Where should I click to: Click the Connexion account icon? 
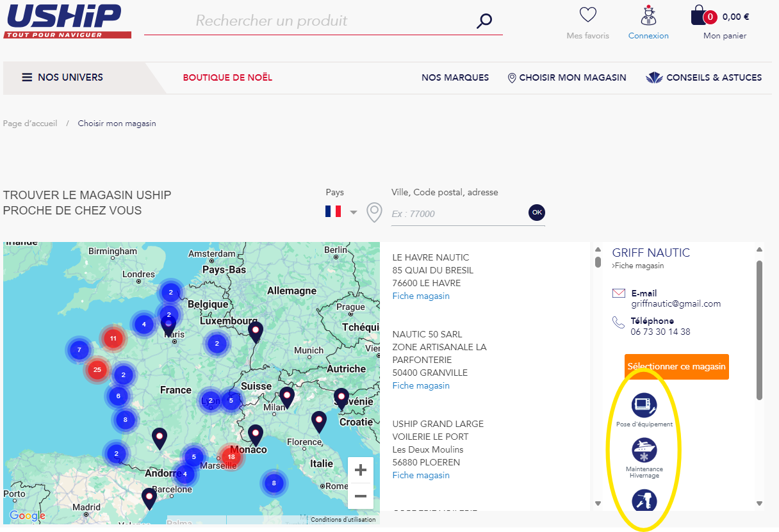(648, 15)
